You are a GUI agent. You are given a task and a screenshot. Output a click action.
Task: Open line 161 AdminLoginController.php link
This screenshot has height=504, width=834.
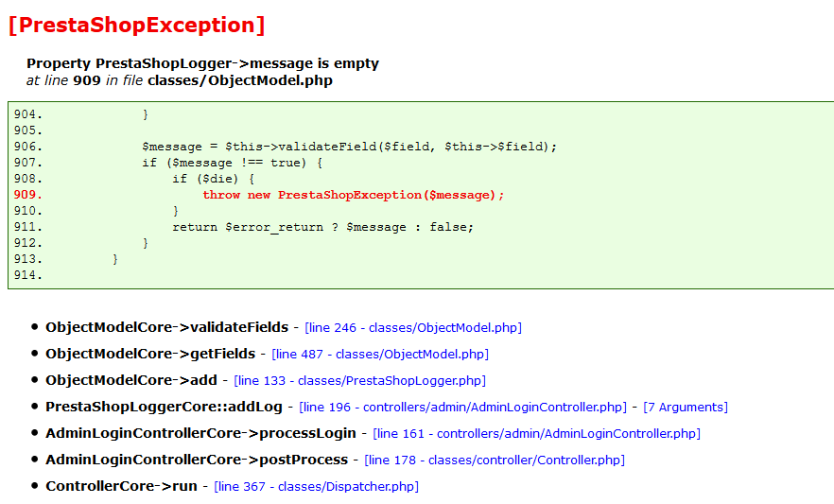pos(537,434)
